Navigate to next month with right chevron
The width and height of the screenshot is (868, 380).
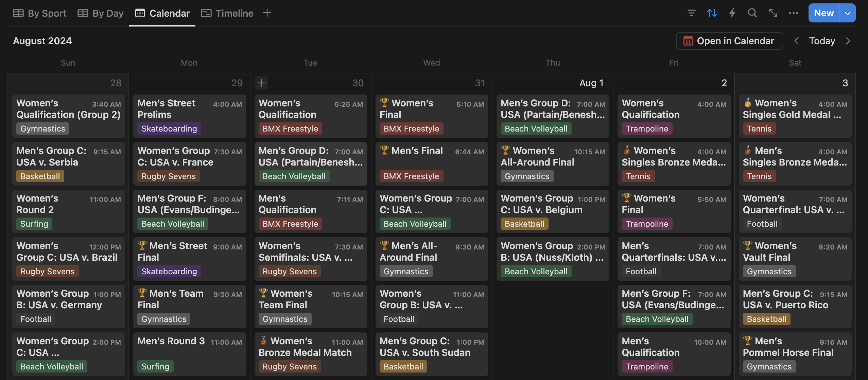[x=848, y=40]
